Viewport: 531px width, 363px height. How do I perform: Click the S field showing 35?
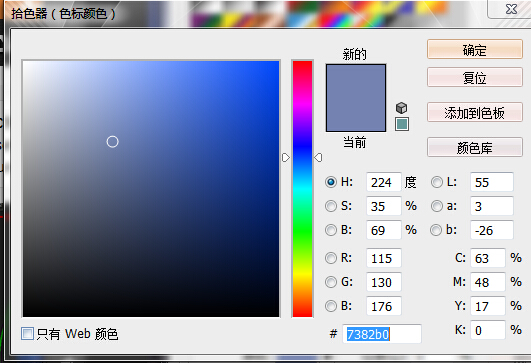tap(384, 206)
